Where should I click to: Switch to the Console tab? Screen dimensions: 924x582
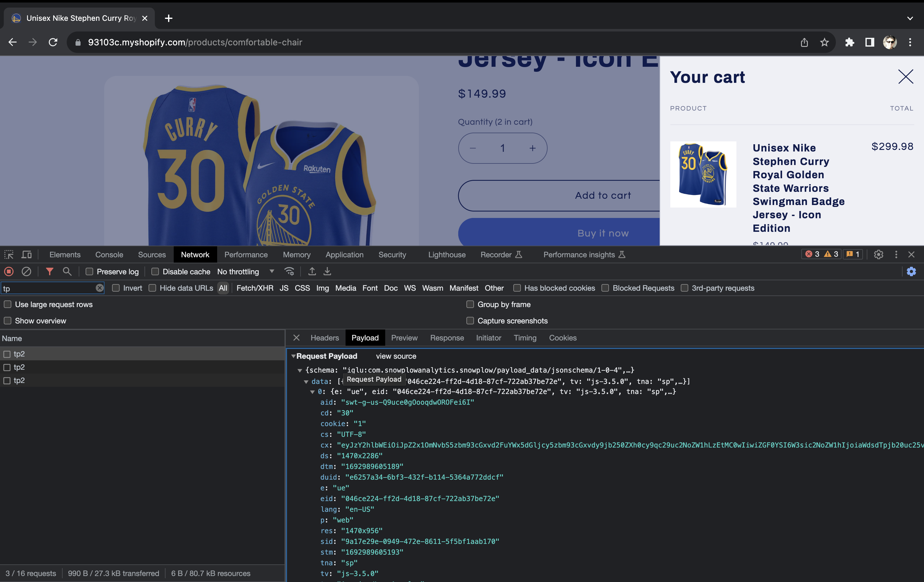[109, 254]
